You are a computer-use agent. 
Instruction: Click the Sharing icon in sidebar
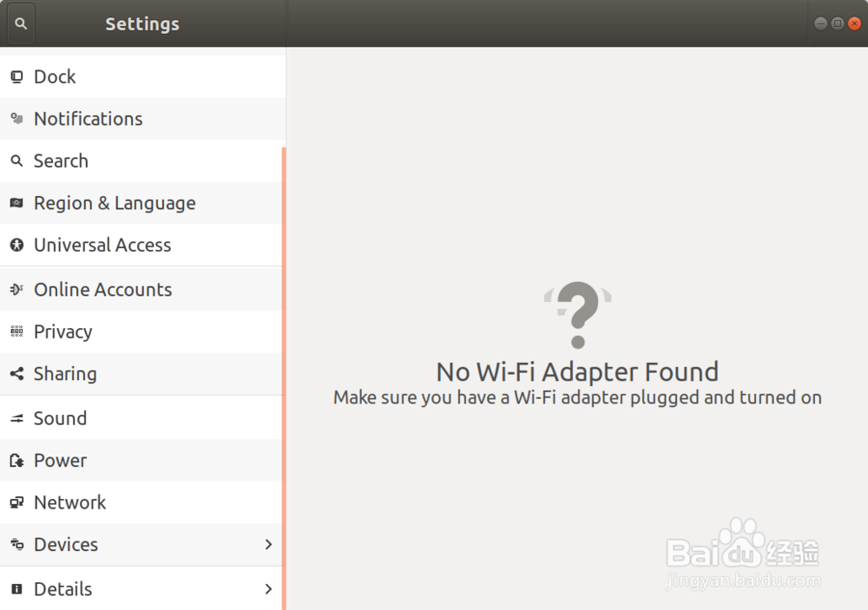pos(16,374)
